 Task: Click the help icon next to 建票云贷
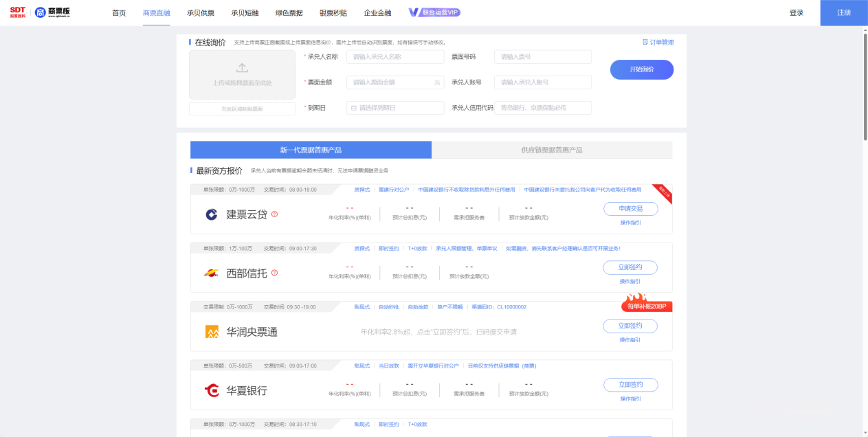tap(274, 214)
